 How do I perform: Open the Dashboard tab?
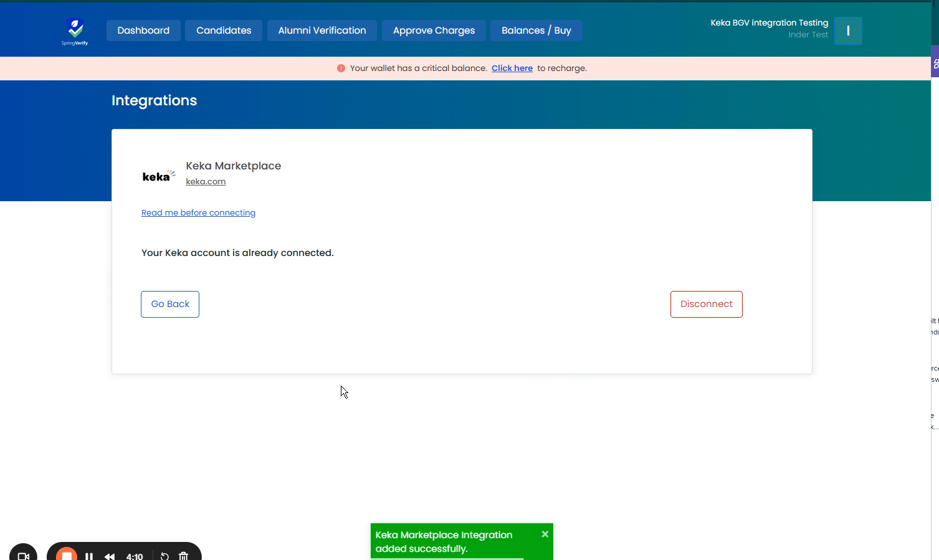coord(143,31)
